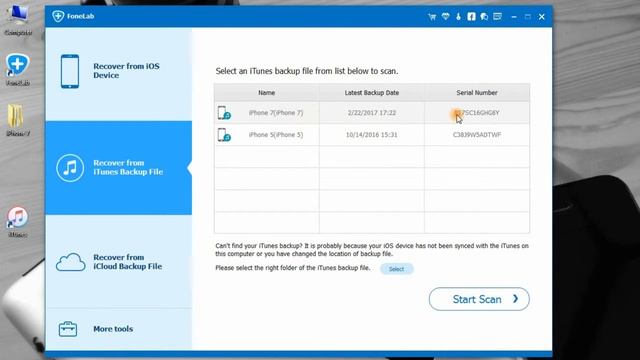Select the iPhone 7(iPhone 7) backup name
Viewport: 640px width, 360px height.
(276, 113)
